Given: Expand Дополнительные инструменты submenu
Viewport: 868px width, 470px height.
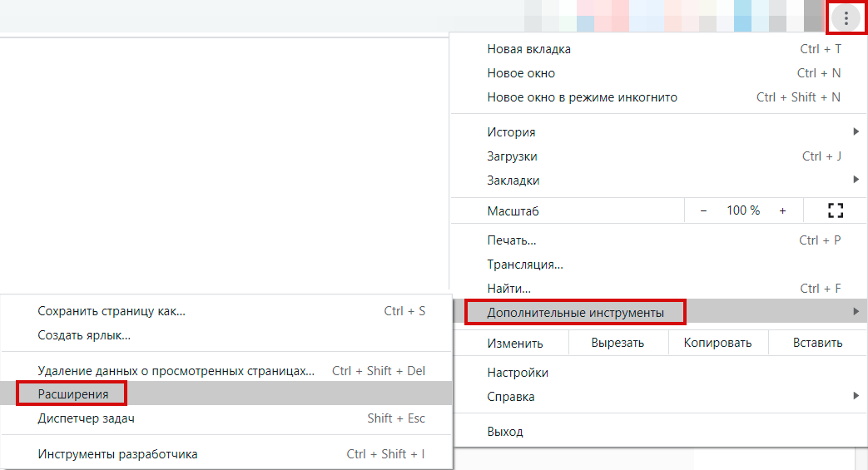Looking at the screenshot, I should click(659, 312).
